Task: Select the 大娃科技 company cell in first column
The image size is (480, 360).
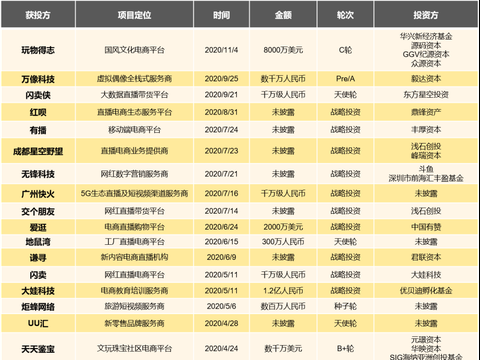Action: click(38, 291)
